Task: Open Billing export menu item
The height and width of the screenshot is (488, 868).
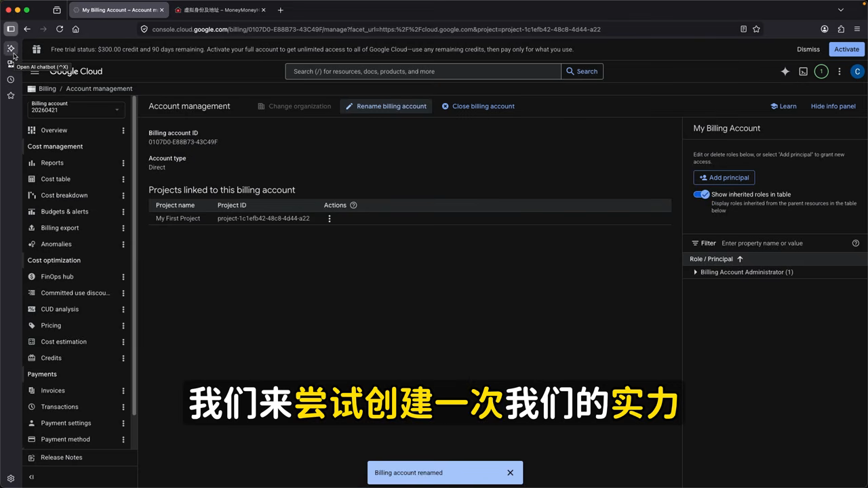Action: (60, 228)
